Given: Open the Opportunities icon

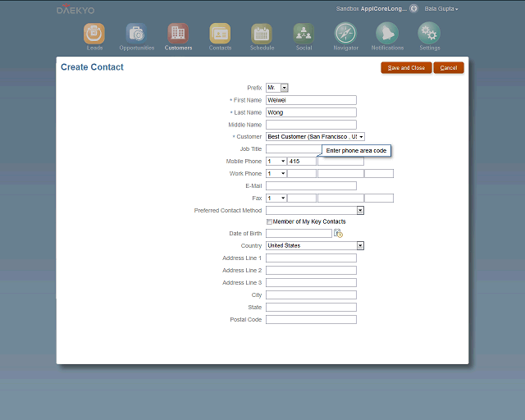Looking at the screenshot, I should (136, 33).
